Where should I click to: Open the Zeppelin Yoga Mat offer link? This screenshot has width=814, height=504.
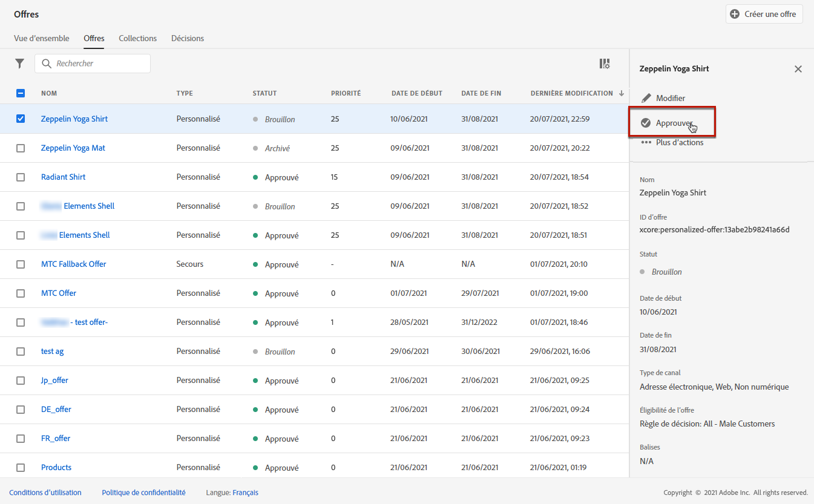(73, 148)
